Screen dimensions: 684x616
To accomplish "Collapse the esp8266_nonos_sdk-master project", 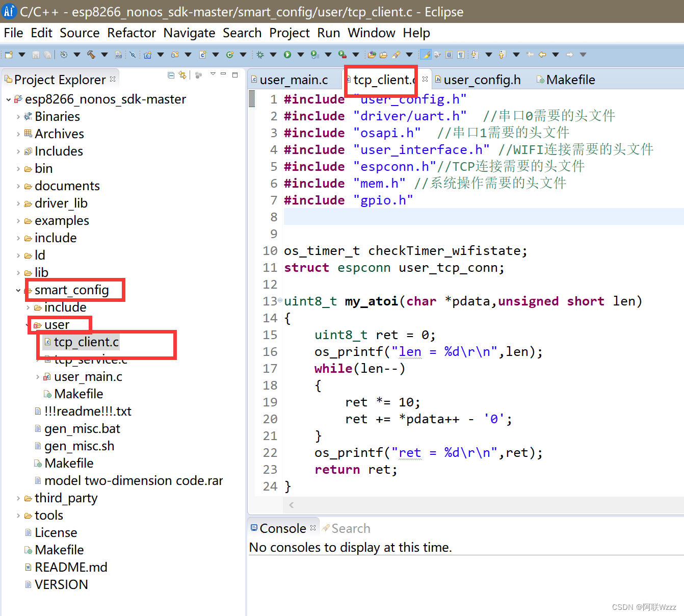I will tap(9, 99).
